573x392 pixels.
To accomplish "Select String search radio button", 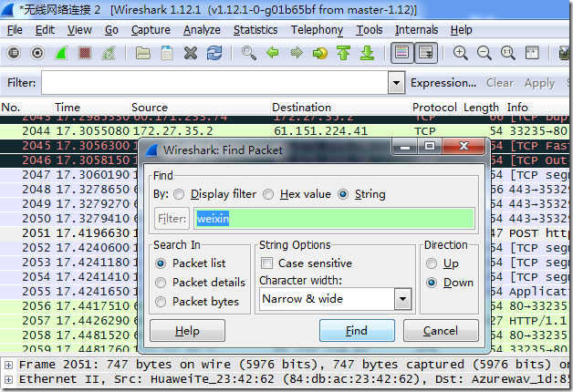I will [343, 194].
